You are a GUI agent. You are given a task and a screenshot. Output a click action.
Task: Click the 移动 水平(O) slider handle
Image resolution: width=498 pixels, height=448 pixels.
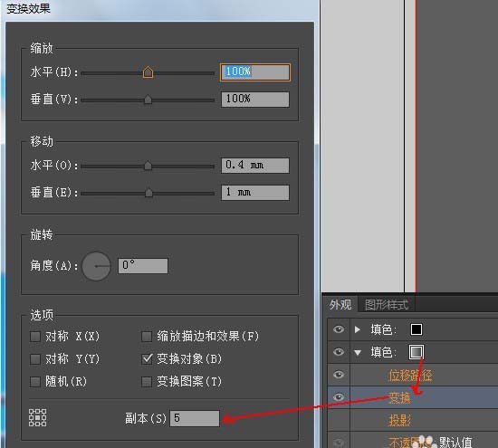point(148,166)
